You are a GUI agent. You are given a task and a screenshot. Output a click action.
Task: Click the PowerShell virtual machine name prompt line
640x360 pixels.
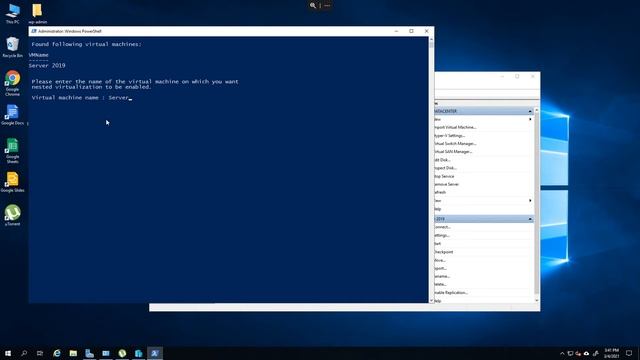pyautogui.click(x=82, y=98)
